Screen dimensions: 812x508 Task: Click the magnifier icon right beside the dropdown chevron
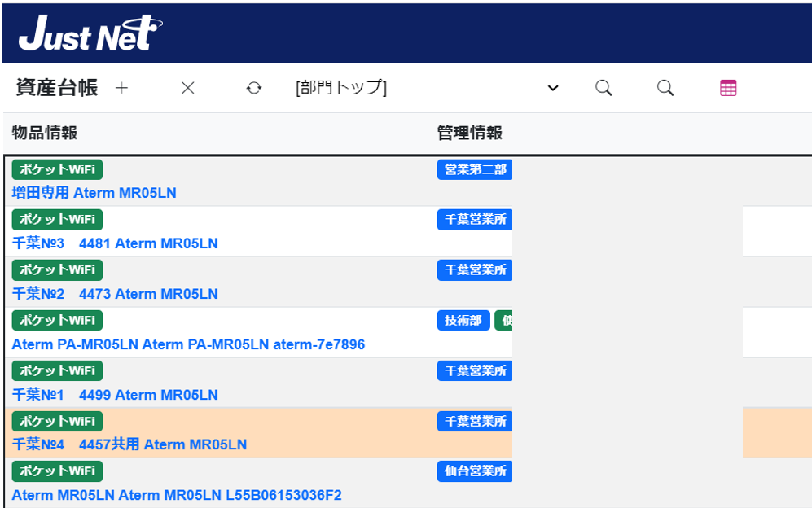pyautogui.click(x=604, y=88)
